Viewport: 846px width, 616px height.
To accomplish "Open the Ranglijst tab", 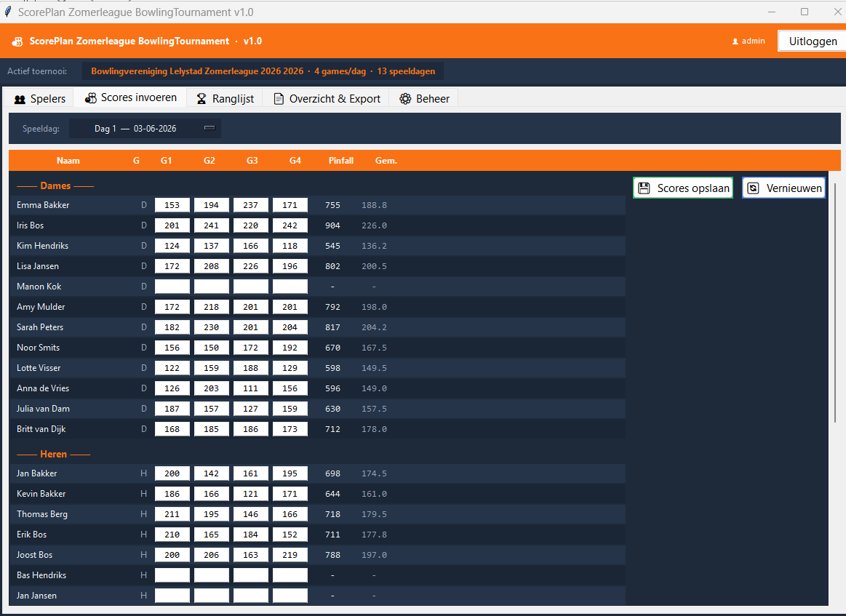I will click(x=225, y=99).
